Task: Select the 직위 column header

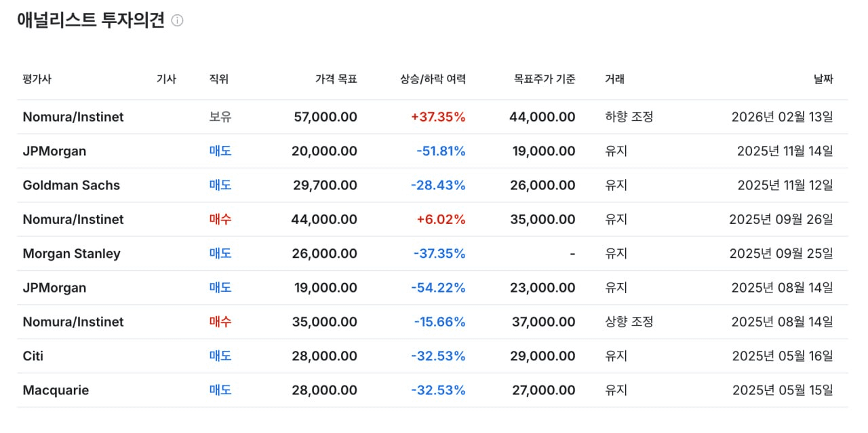Action: pyautogui.click(x=219, y=79)
